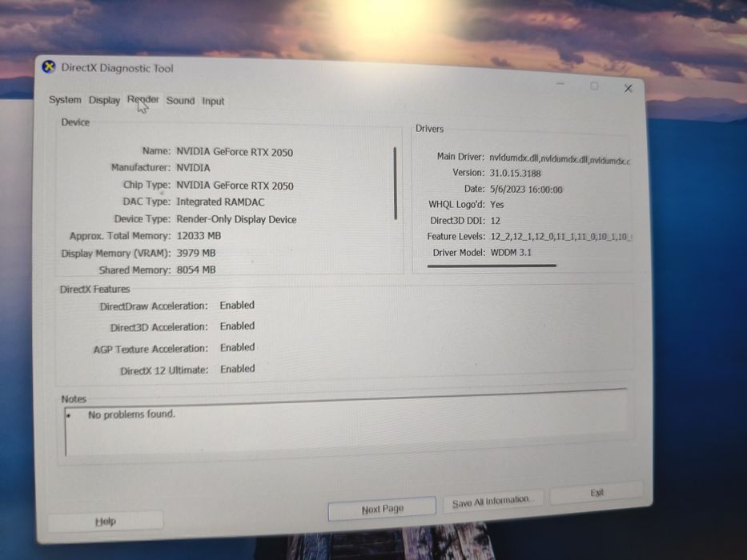
Task: Minimize the DirectX Diagnostic Tool window
Action: pyautogui.click(x=560, y=84)
